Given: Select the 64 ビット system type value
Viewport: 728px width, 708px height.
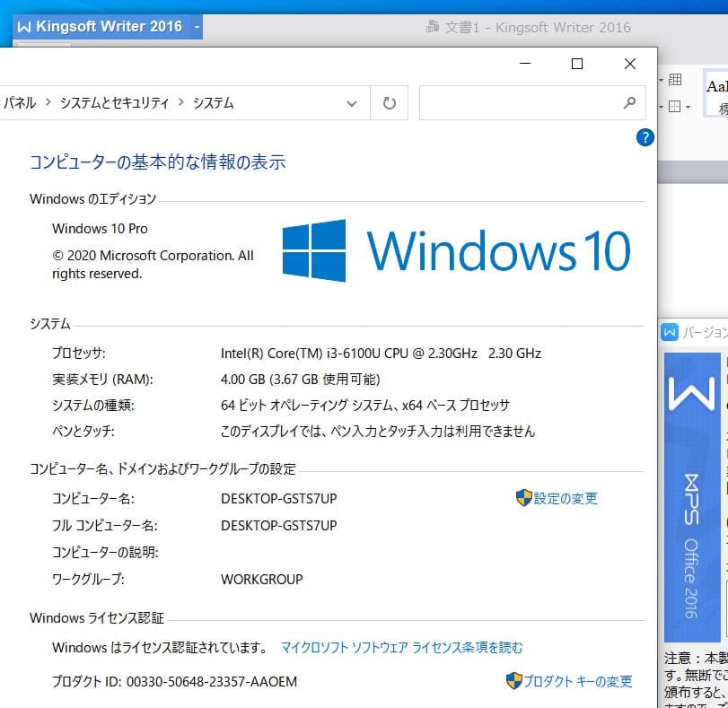Looking at the screenshot, I should coord(365,406).
